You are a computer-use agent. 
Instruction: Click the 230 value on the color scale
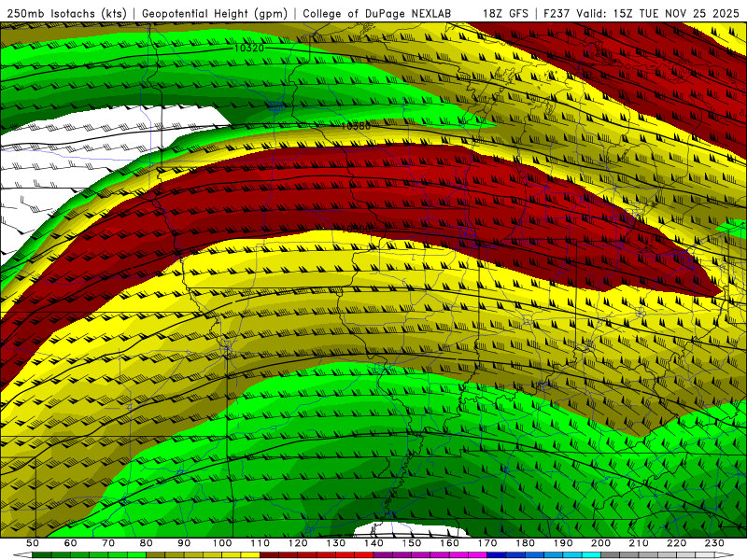click(x=714, y=543)
